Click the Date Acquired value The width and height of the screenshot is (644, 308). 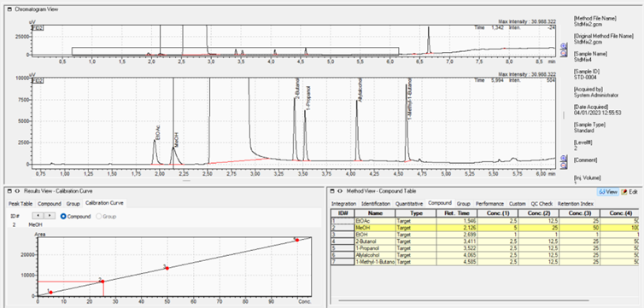597,113
